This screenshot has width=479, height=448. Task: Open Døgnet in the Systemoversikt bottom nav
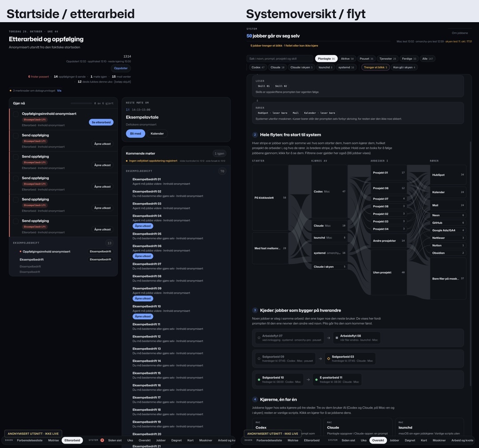410,440
